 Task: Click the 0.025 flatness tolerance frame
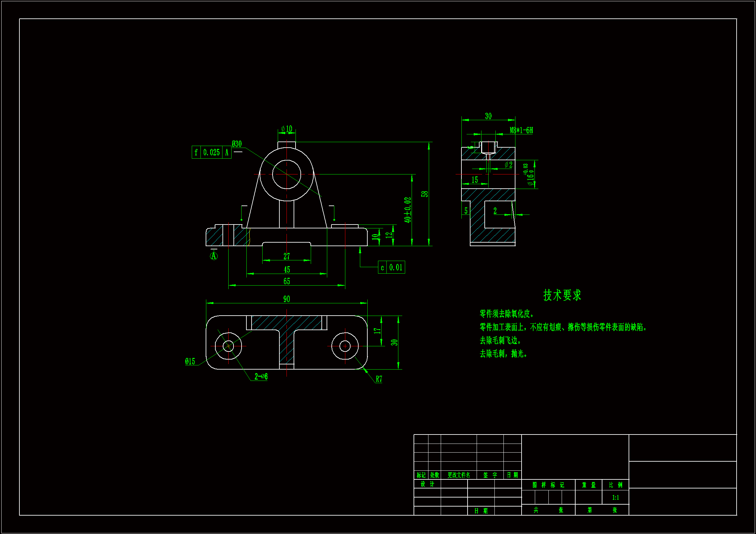[211, 152]
